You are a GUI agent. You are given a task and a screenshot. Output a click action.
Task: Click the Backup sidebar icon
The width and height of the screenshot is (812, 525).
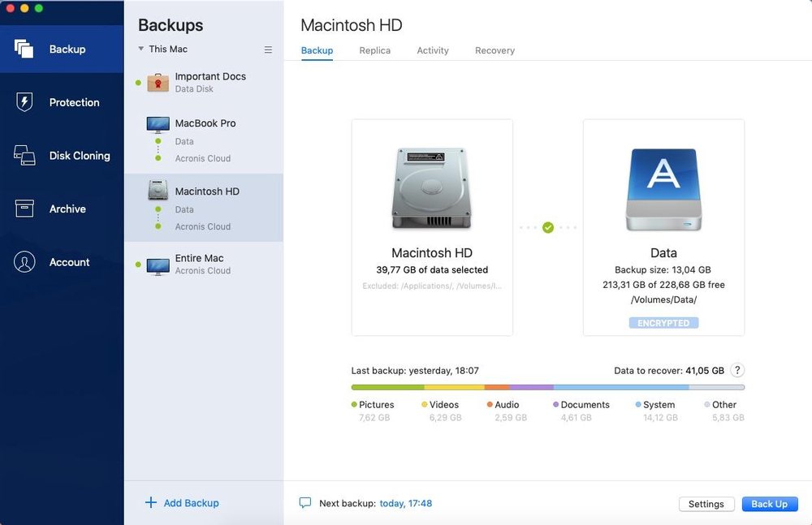[24, 49]
